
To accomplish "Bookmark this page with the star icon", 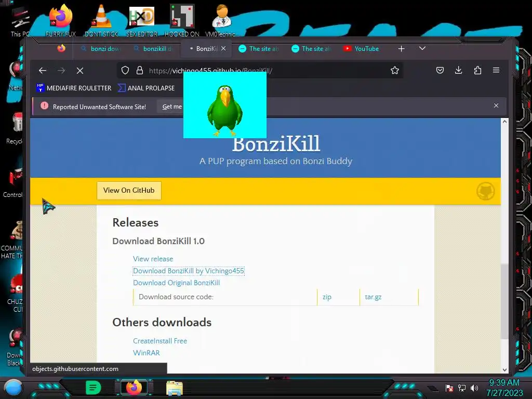I will click(395, 71).
